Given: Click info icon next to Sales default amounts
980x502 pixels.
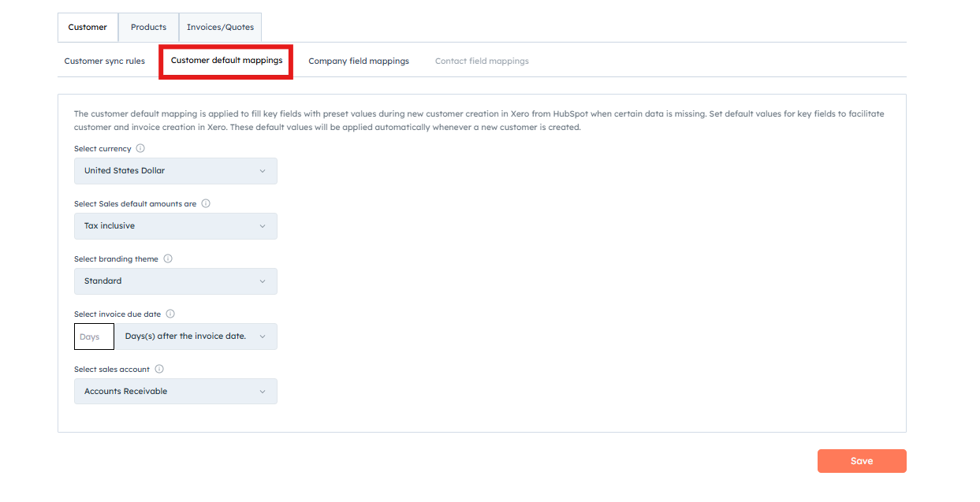Looking at the screenshot, I should click(x=206, y=203).
